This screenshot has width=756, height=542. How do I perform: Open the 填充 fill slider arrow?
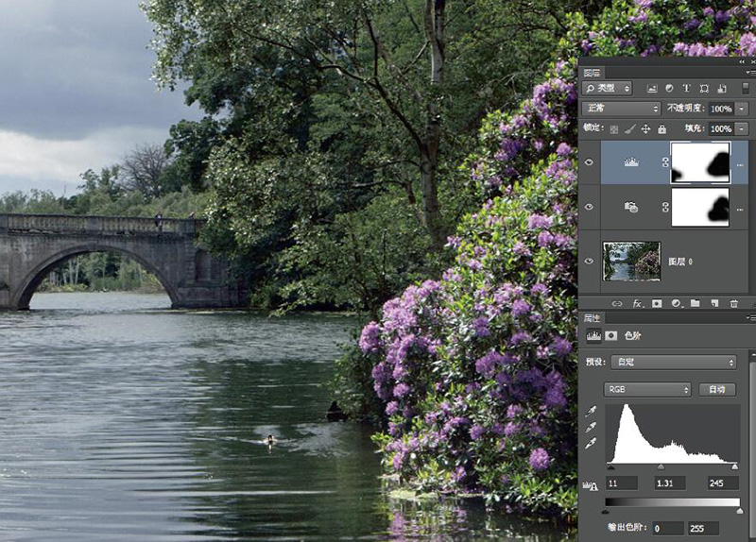(742, 128)
